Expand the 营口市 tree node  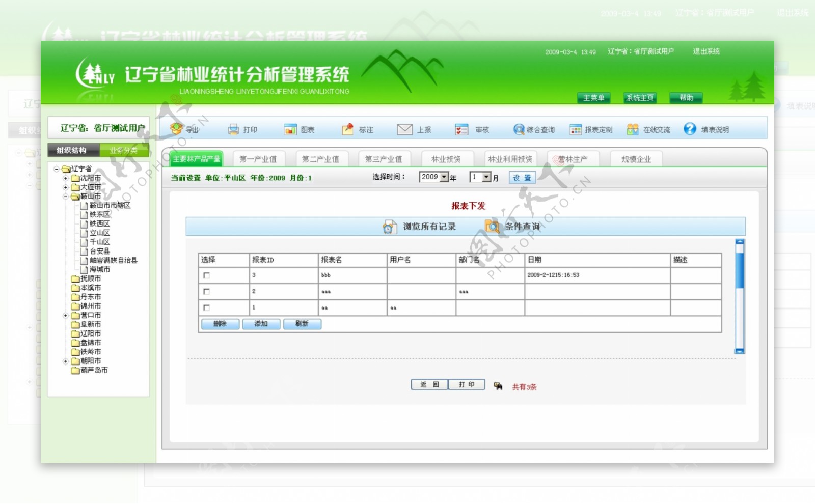[66, 316]
